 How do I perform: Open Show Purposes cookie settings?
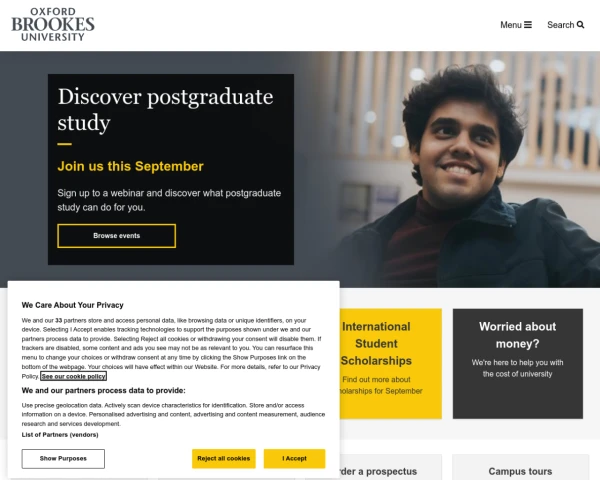pos(63,458)
